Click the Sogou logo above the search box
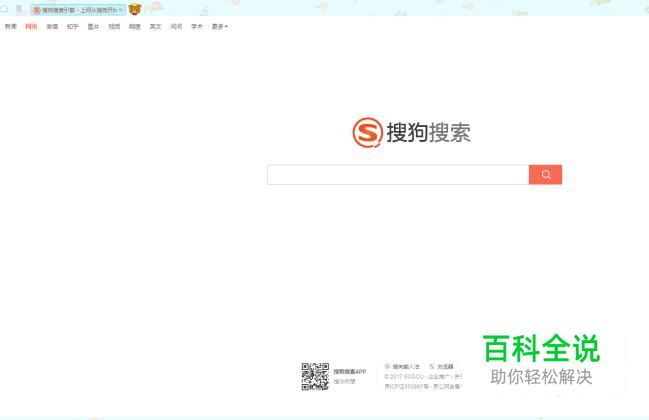649x420 pixels. [x=411, y=132]
